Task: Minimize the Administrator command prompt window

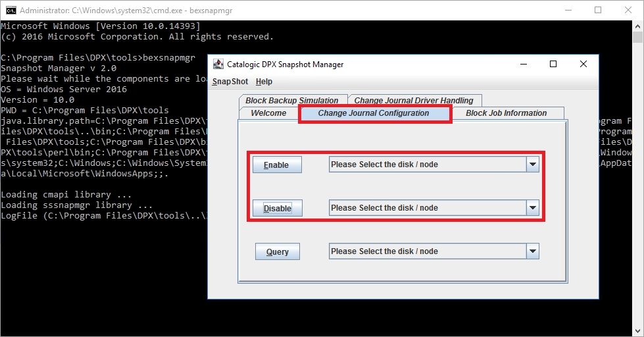Action: click(567, 11)
